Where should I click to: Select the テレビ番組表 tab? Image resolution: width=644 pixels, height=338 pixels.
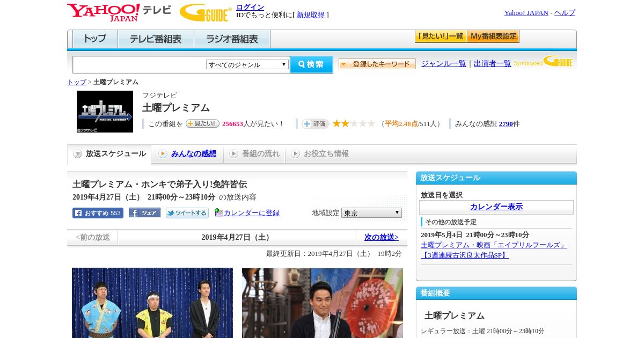coord(156,39)
